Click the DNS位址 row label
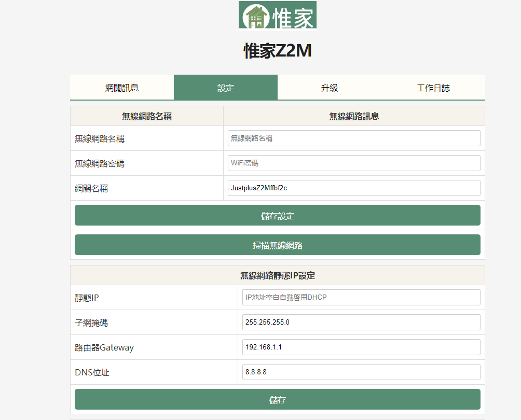This screenshot has height=420, width=521. click(92, 372)
